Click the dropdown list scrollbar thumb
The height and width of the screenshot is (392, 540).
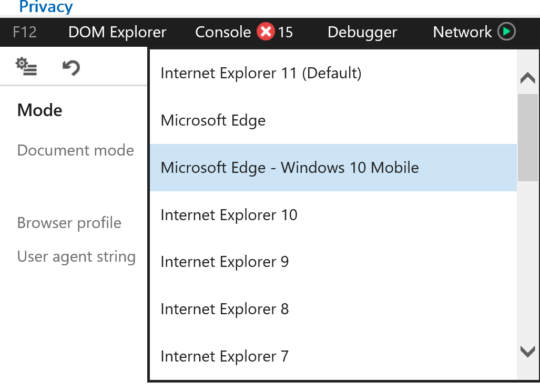click(x=527, y=137)
